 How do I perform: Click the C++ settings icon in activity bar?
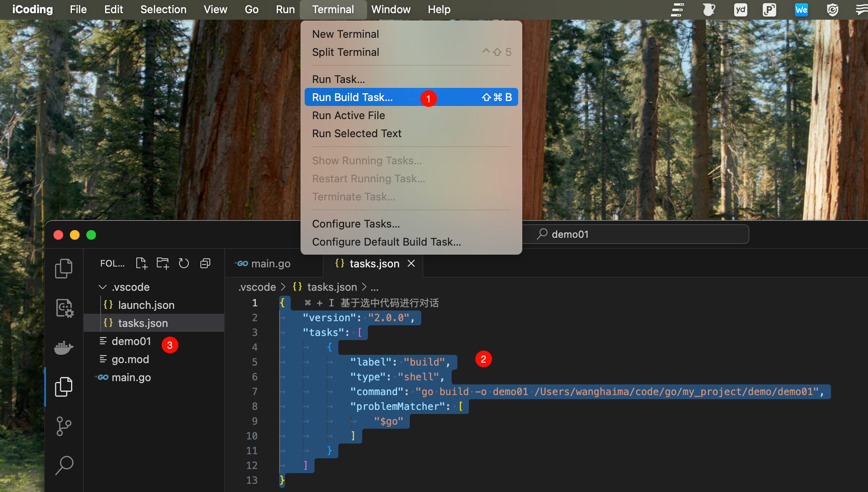point(64,308)
